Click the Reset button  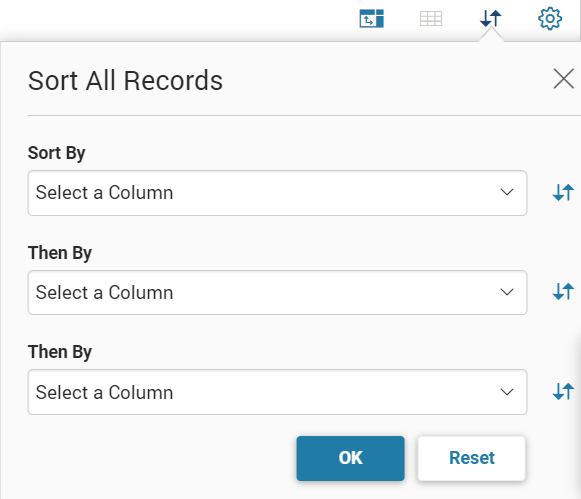[472, 458]
